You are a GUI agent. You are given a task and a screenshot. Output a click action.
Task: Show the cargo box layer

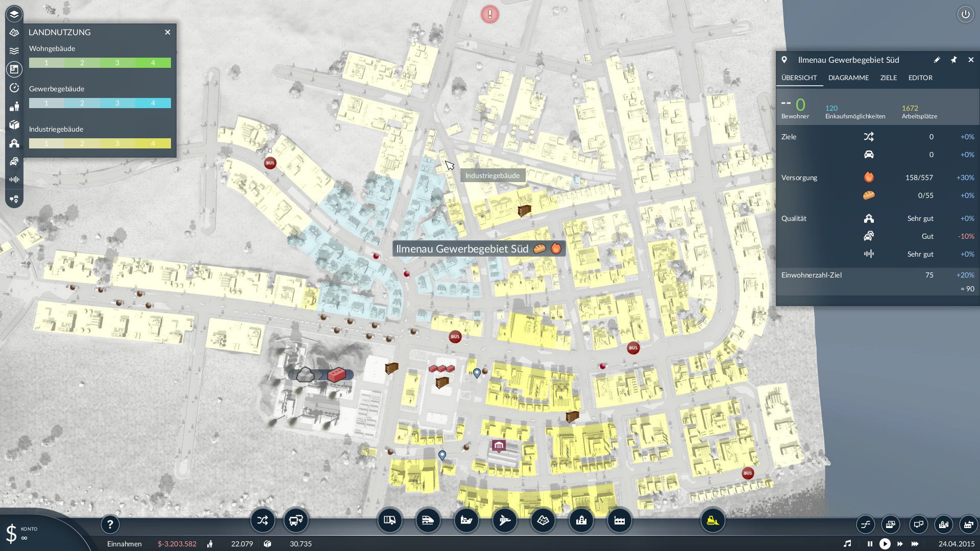(14, 124)
